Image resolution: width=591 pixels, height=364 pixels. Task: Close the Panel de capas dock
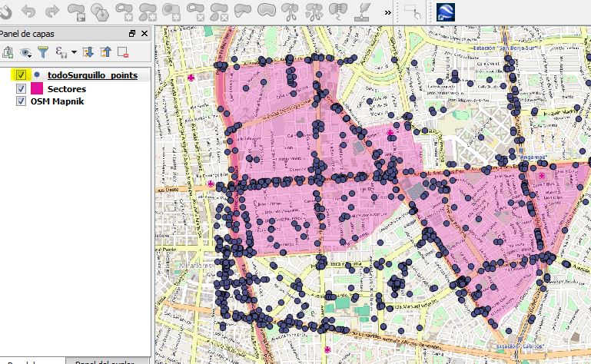click(x=144, y=34)
